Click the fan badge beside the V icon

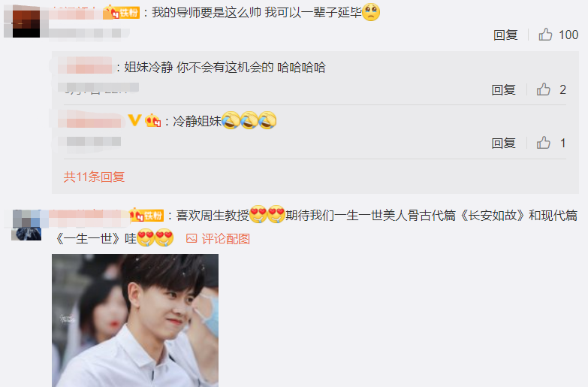tap(153, 121)
